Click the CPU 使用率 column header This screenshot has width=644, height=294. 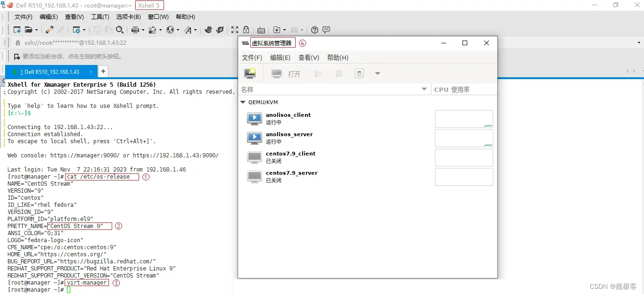click(x=464, y=90)
